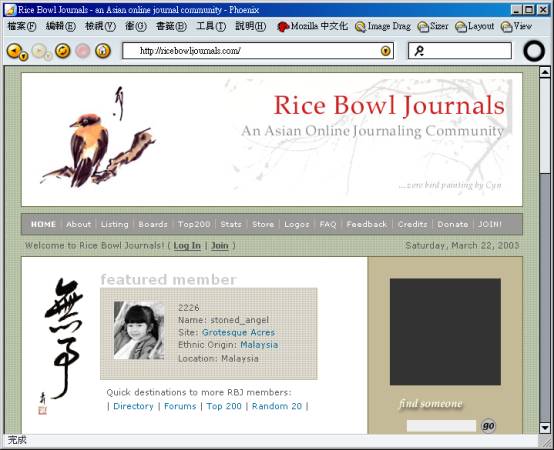
Task: Click the vertical scrollbar down arrow
Action: point(545,428)
